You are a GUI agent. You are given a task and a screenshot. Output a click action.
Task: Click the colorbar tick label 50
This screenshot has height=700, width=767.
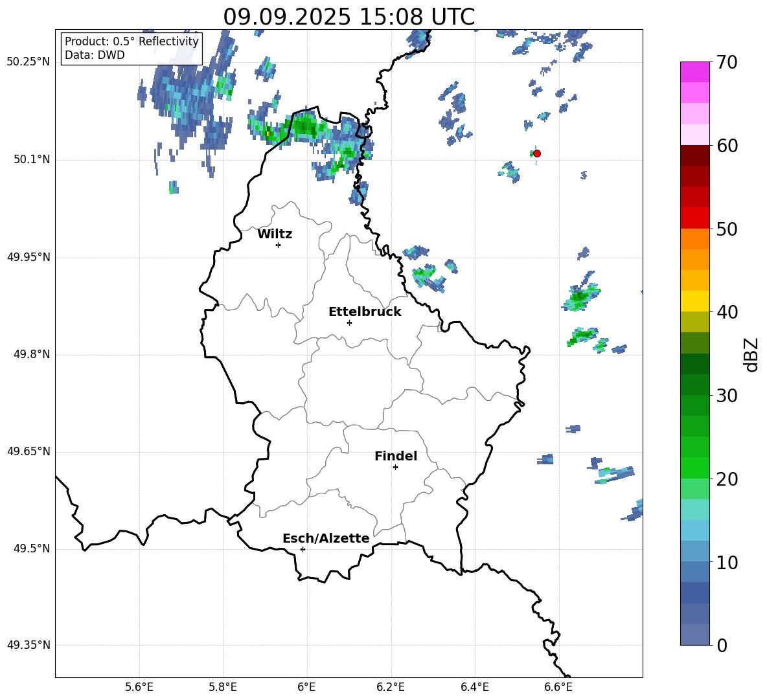727,229
